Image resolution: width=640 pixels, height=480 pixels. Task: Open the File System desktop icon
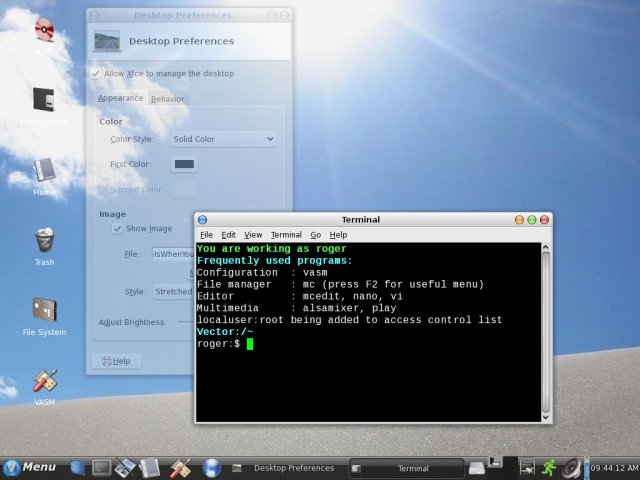[x=44, y=311]
